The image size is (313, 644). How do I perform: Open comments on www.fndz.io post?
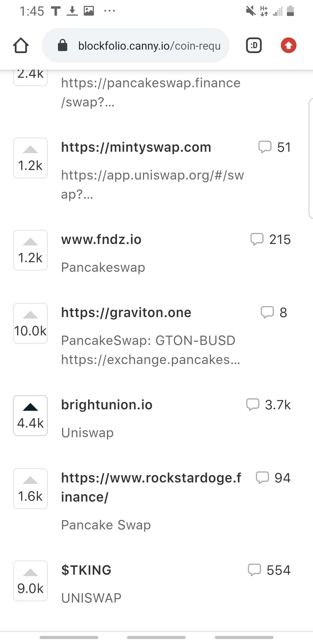pos(270,240)
